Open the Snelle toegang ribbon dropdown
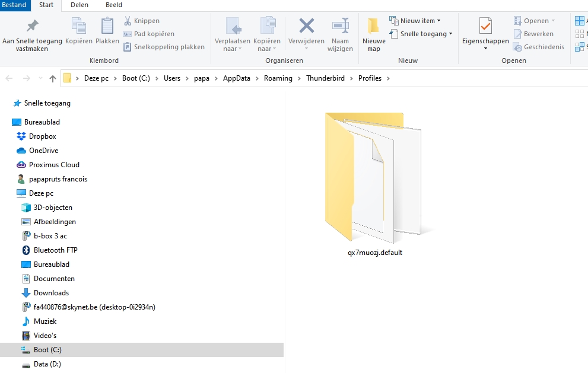This screenshot has height=373, width=588. click(x=422, y=34)
